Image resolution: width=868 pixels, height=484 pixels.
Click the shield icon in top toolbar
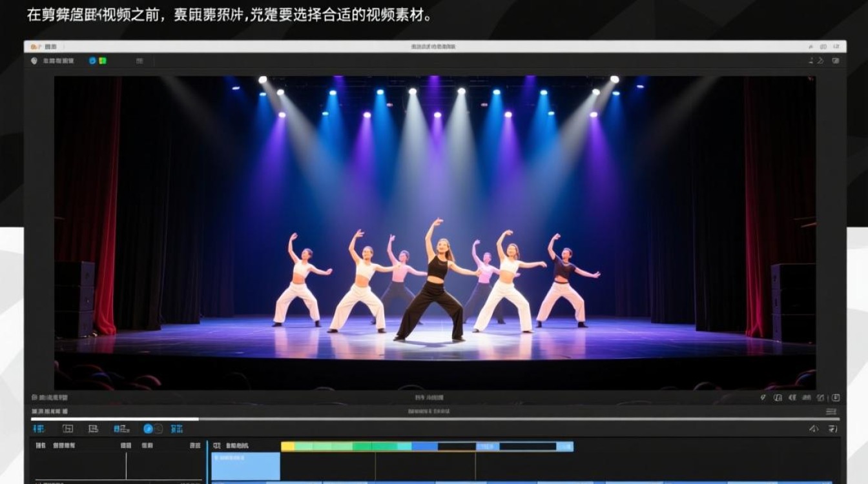[35, 61]
